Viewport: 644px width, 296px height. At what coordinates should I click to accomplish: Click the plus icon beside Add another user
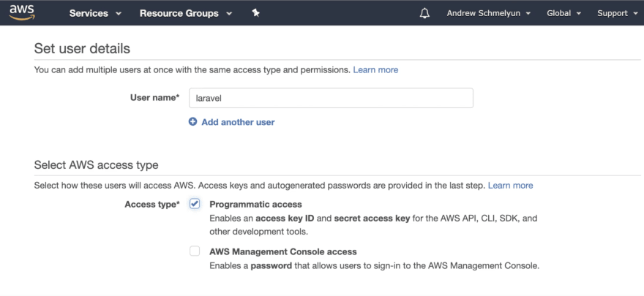pos(192,122)
